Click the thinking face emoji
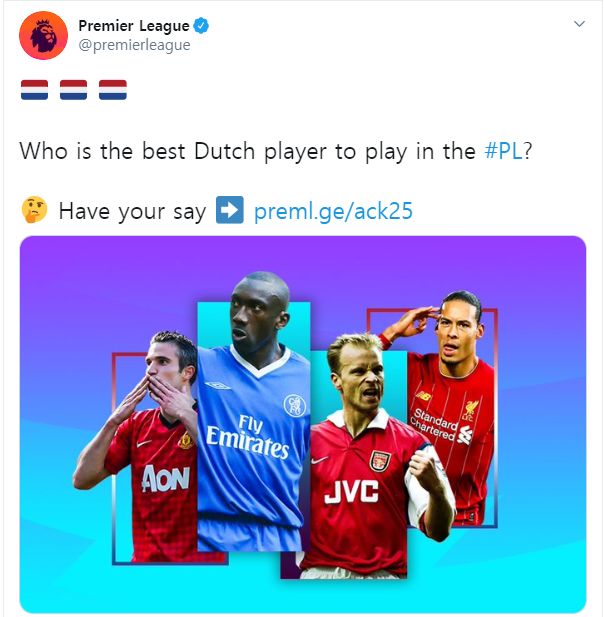Screen dimensions: 604x617 [x=35, y=210]
